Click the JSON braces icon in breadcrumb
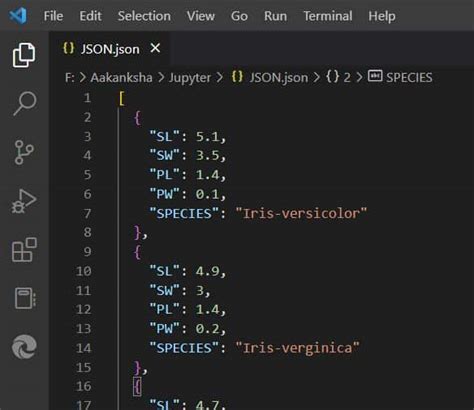The width and height of the screenshot is (474, 410). pyautogui.click(x=237, y=77)
